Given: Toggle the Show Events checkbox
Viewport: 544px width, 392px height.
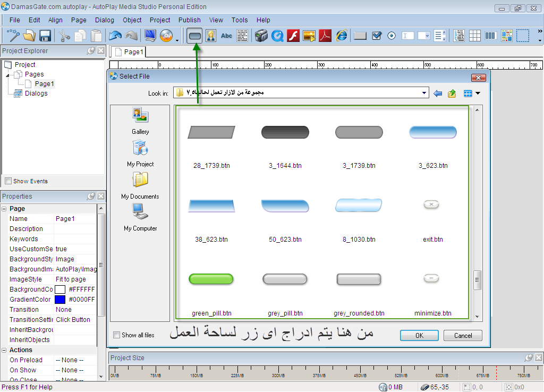Looking at the screenshot, I should pyautogui.click(x=8, y=181).
